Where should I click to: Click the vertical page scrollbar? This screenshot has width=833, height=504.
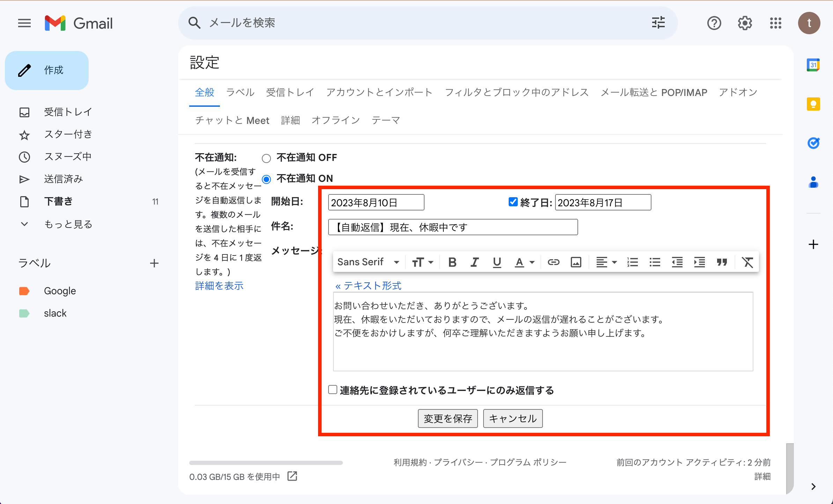click(790, 468)
